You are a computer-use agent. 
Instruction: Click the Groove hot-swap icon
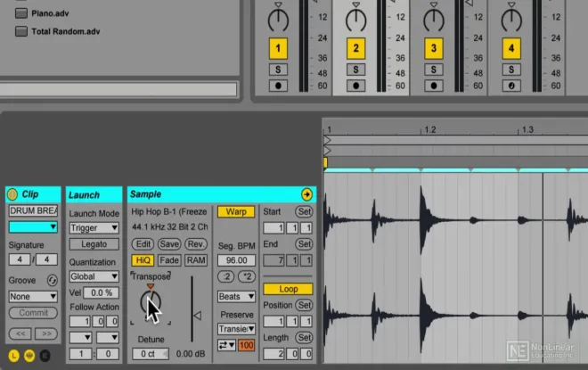[x=53, y=280]
